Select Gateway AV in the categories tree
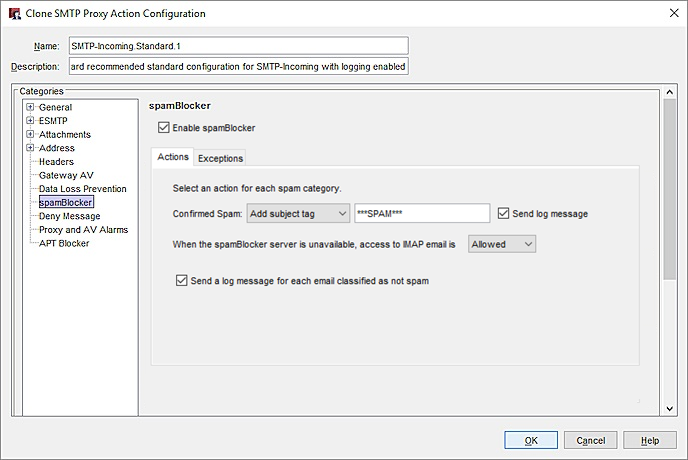 66,175
